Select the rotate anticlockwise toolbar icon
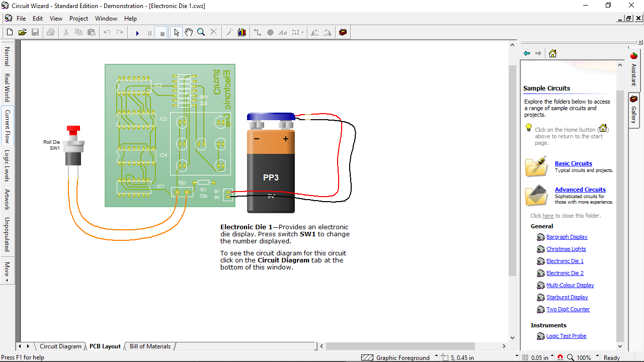Image resolution: width=644 pixels, height=362 pixels. (315, 32)
